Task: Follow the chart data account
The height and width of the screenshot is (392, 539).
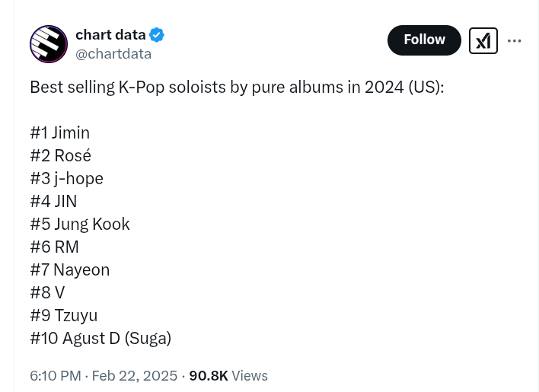Action: pyautogui.click(x=424, y=40)
